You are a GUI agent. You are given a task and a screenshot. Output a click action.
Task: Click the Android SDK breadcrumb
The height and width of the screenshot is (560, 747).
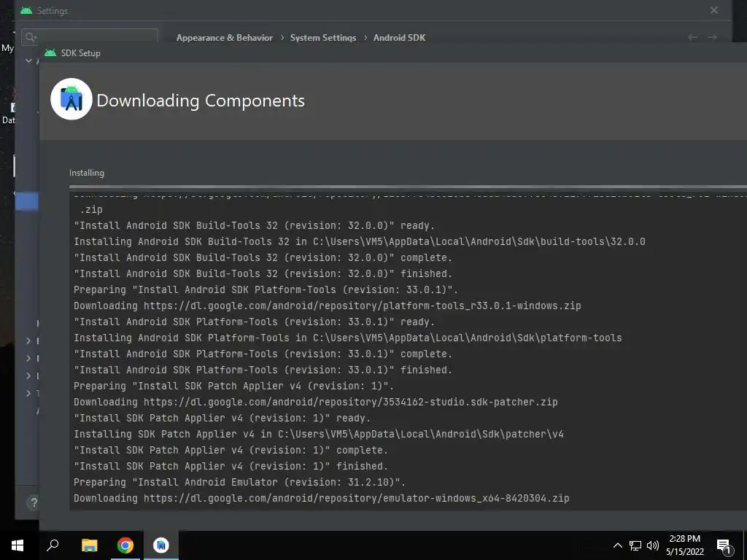tap(399, 38)
